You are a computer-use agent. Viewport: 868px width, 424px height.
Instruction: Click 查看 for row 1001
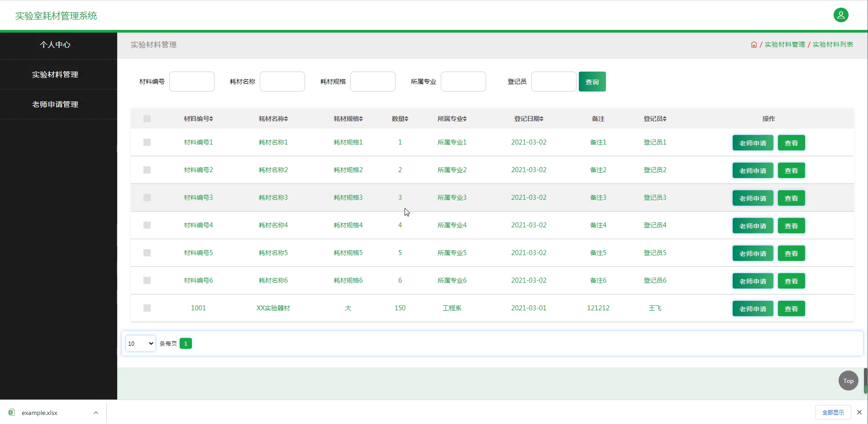point(791,309)
